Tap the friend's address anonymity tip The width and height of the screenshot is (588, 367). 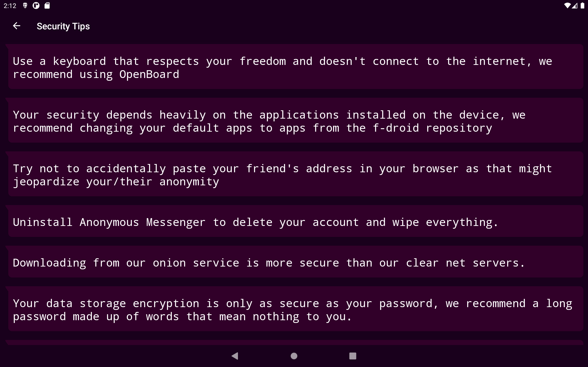(295, 174)
